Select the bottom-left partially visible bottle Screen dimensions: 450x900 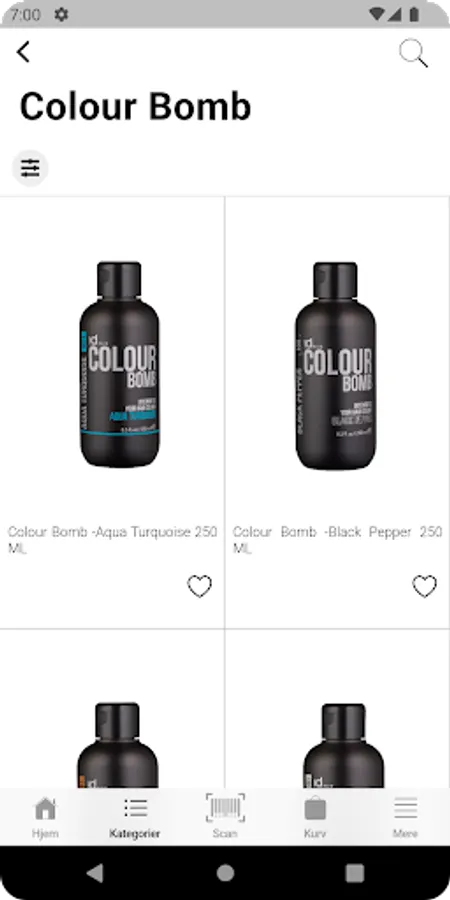click(x=118, y=745)
